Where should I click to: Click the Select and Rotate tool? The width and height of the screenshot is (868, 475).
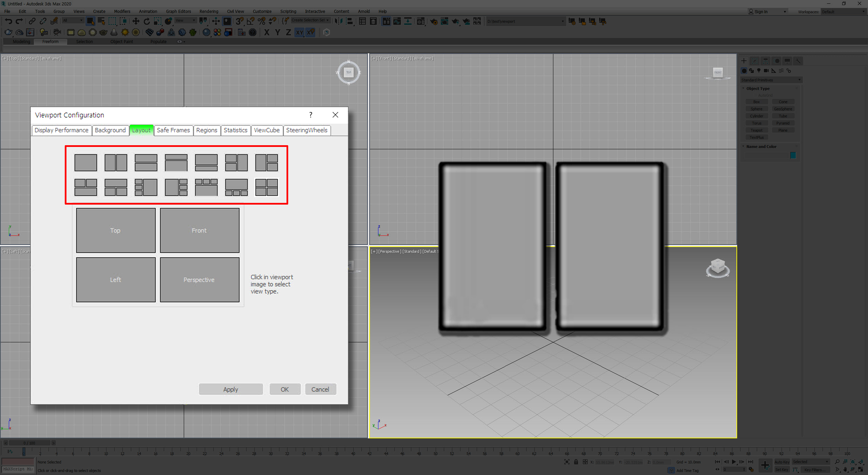coord(146,21)
